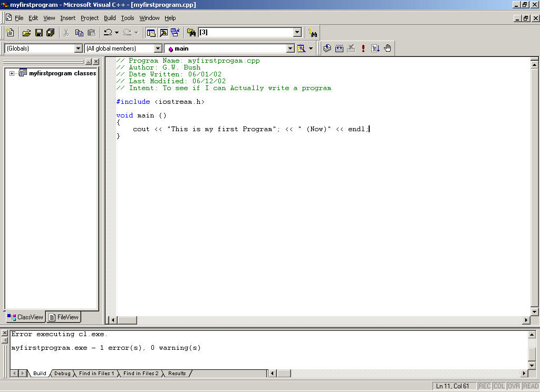Open the Tools menu
The image size is (540, 392).
point(128,18)
